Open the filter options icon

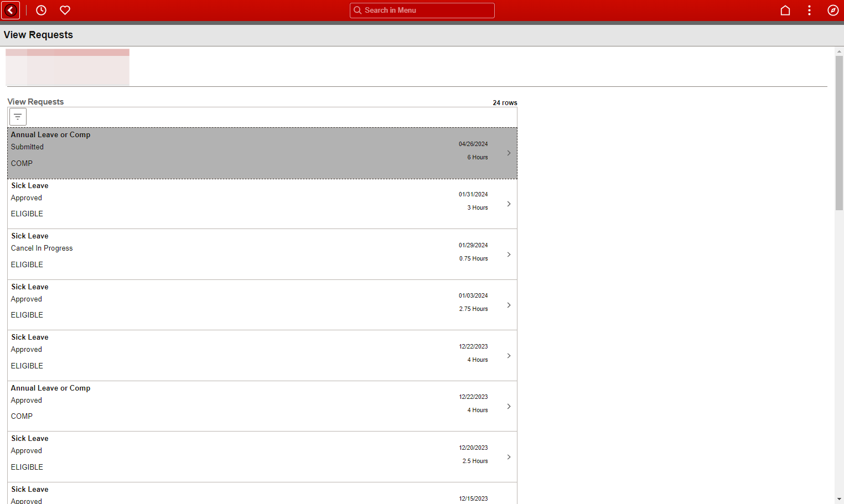18,117
